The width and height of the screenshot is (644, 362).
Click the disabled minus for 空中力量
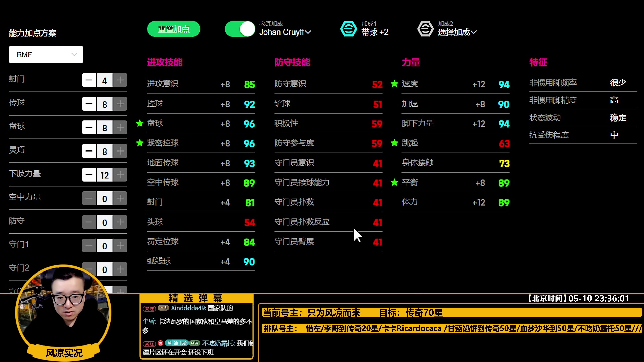[x=89, y=198]
